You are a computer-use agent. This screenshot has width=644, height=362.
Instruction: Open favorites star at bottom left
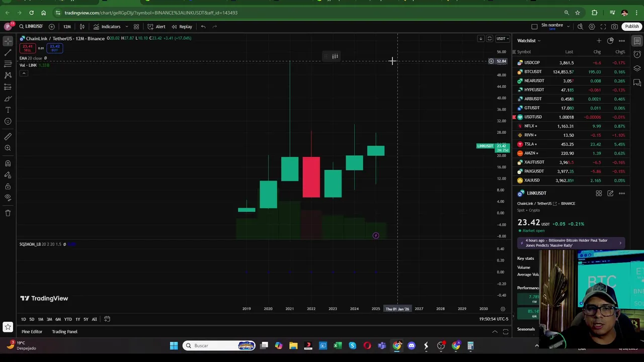click(x=8, y=327)
